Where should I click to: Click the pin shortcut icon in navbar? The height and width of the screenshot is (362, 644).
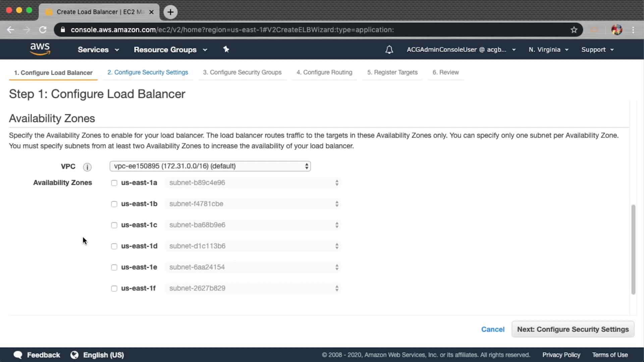pos(226,49)
